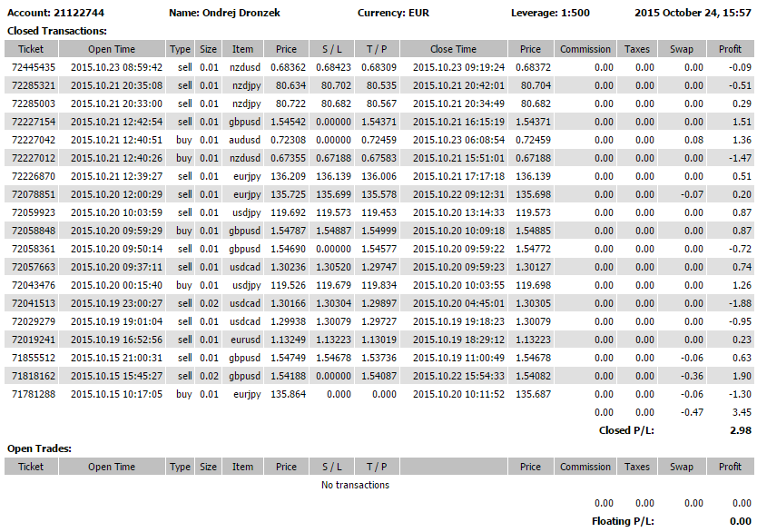Click swap value -0.36
The image size is (757, 532).
[692, 376]
